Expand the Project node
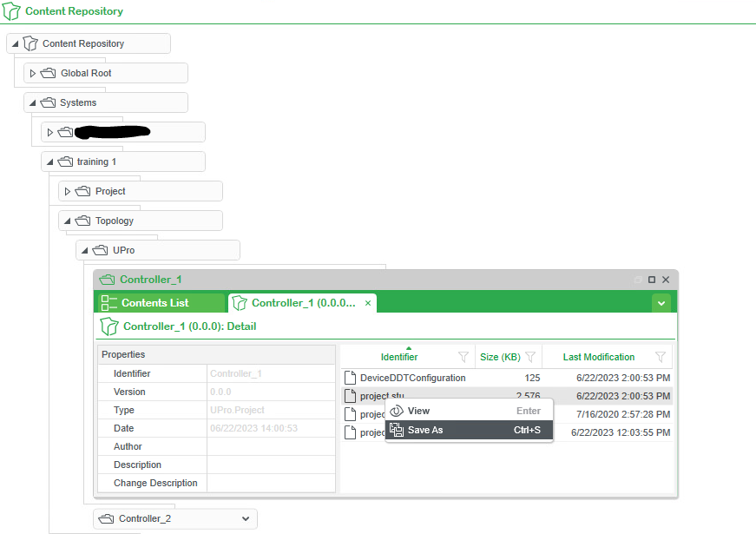The height and width of the screenshot is (534, 756). click(x=68, y=192)
